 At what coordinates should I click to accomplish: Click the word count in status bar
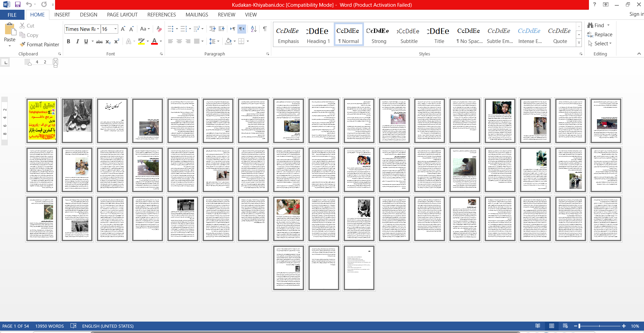pyautogui.click(x=49, y=326)
